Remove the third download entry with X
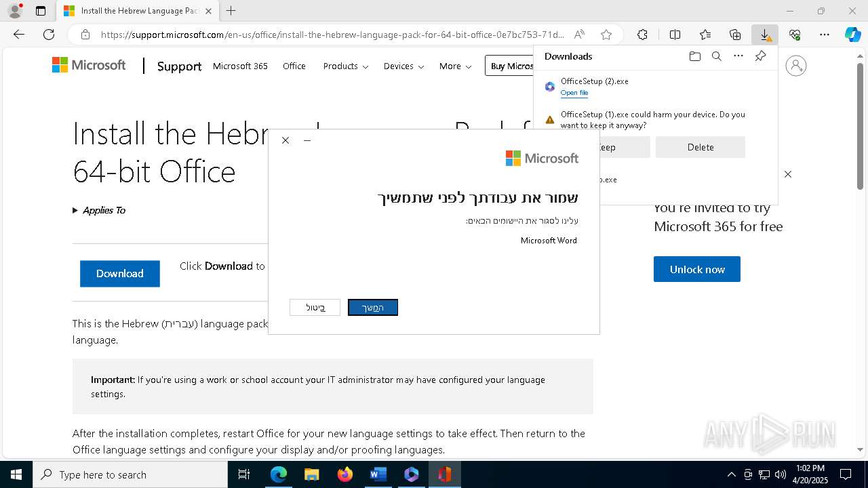The height and width of the screenshot is (488, 868). point(788,174)
